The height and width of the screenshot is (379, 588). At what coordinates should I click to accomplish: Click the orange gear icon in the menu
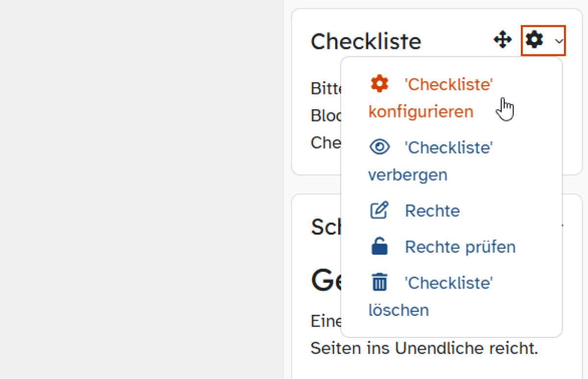(x=379, y=84)
